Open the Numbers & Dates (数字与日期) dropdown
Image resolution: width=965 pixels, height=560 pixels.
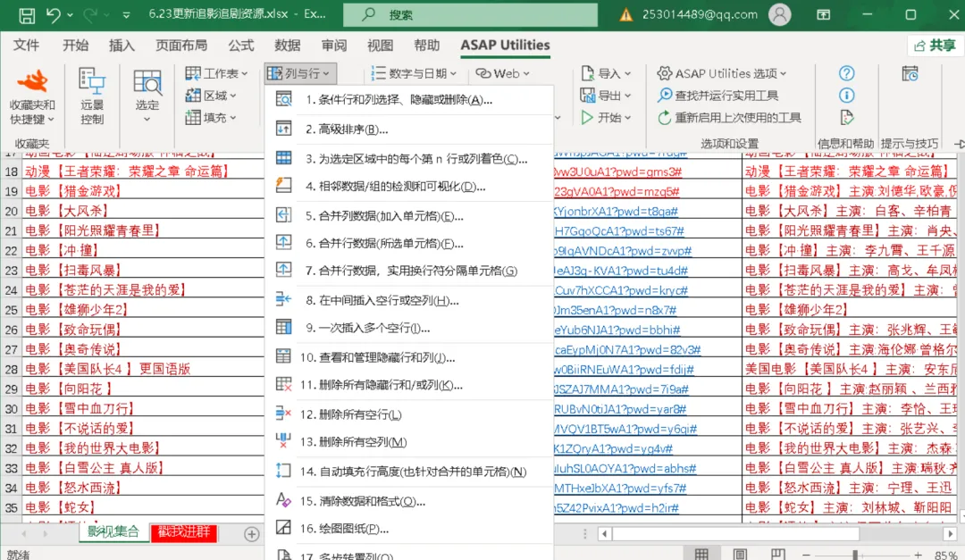tap(414, 73)
